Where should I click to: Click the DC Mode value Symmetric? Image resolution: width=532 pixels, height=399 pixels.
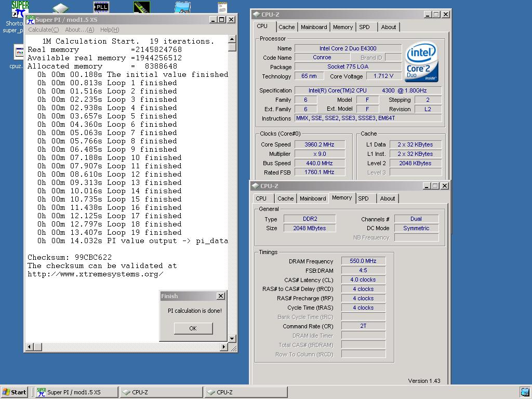pyautogui.click(x=416, y=228)
